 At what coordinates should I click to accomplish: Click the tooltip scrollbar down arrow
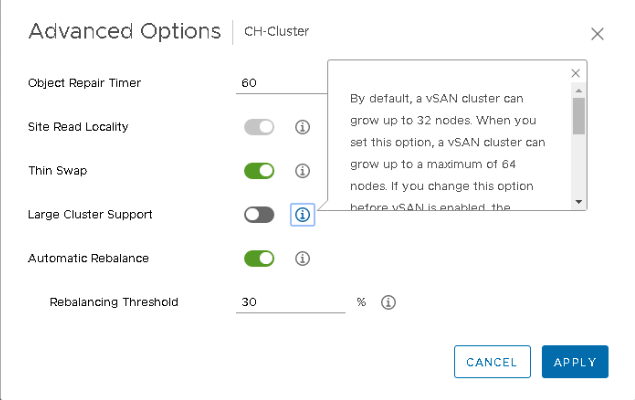(579, 202)
